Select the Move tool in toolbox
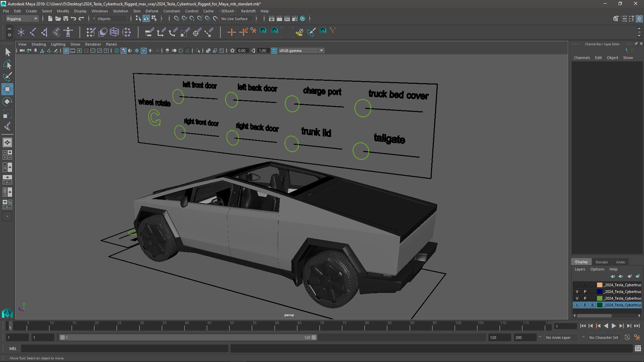The height and width of the screenshot is (362, 644). 7,89
